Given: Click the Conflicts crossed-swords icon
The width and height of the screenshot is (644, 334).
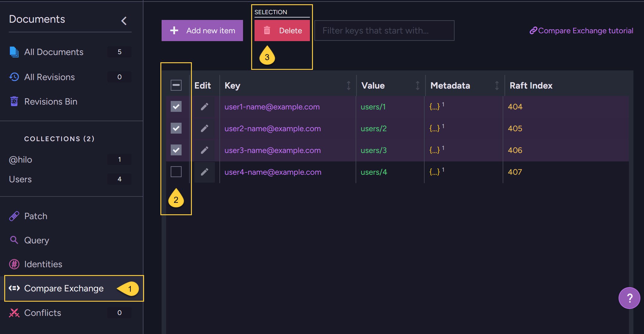Looking at the screenshot, I should coord(14,313).
